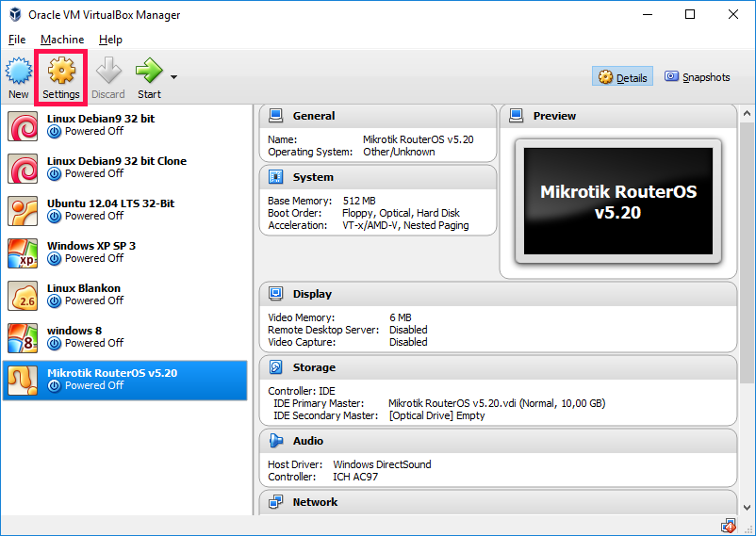This screenshot has height=536, width=756.
Task: Click the Storage section header title
Action: point(314,367)
